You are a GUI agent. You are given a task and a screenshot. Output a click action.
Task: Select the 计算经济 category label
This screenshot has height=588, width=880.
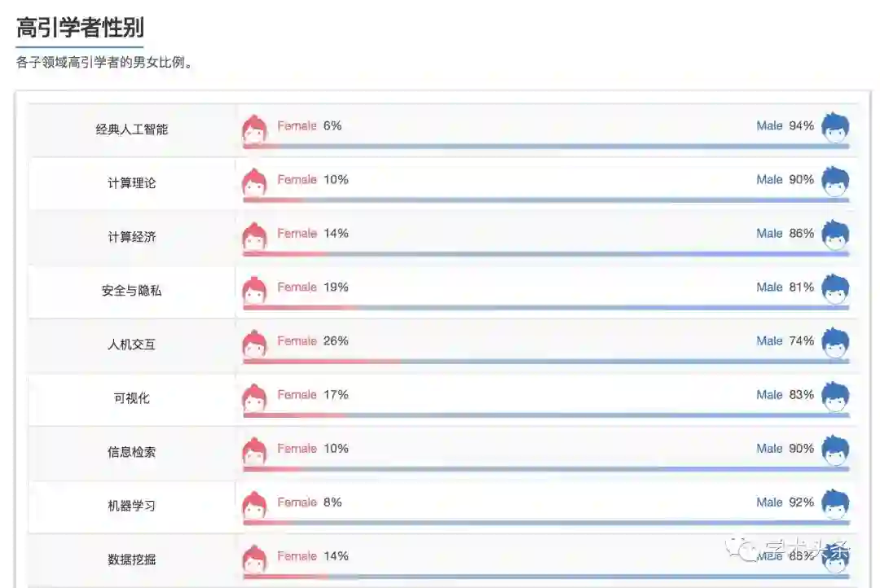point(132,237)
